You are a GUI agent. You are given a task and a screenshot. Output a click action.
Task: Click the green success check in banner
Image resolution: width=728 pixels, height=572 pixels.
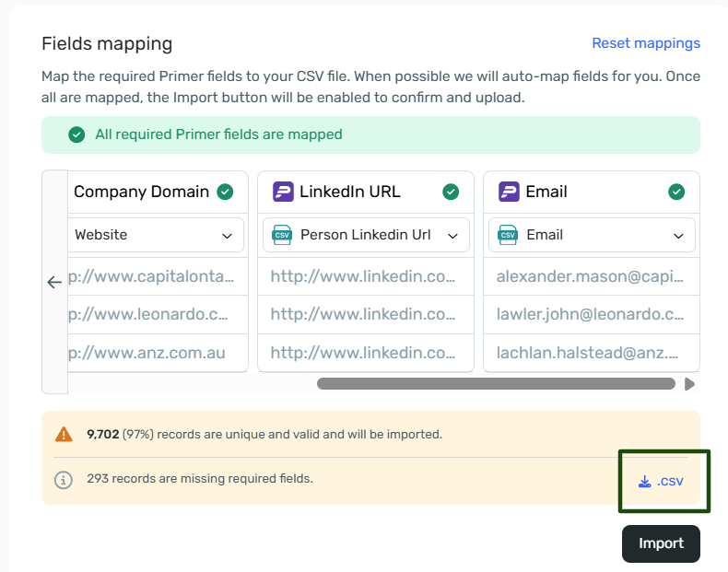pyautogui.click(x=76, y=134)
